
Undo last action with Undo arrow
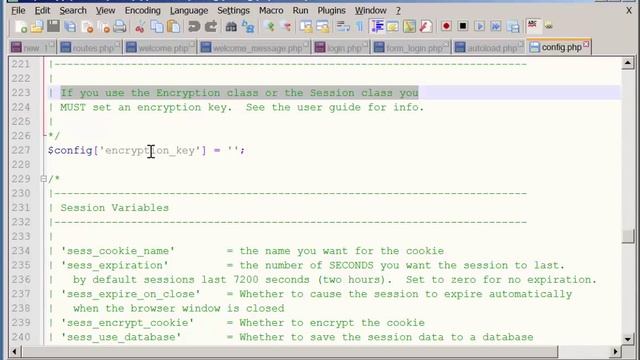tap(194, 27)
